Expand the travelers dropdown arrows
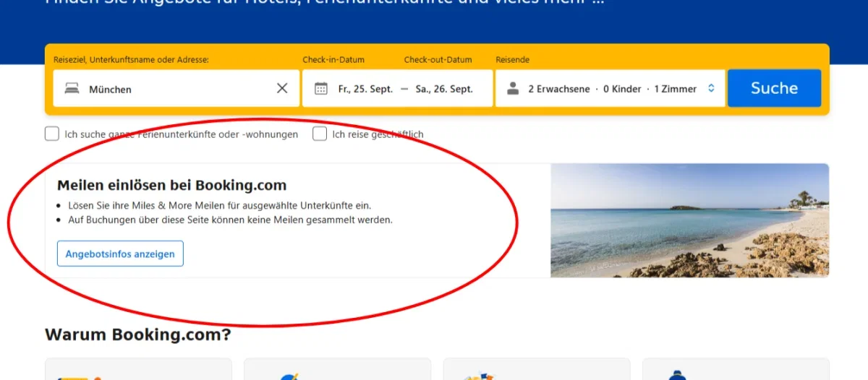The image size is (868, 380). (x=711, y=88)
